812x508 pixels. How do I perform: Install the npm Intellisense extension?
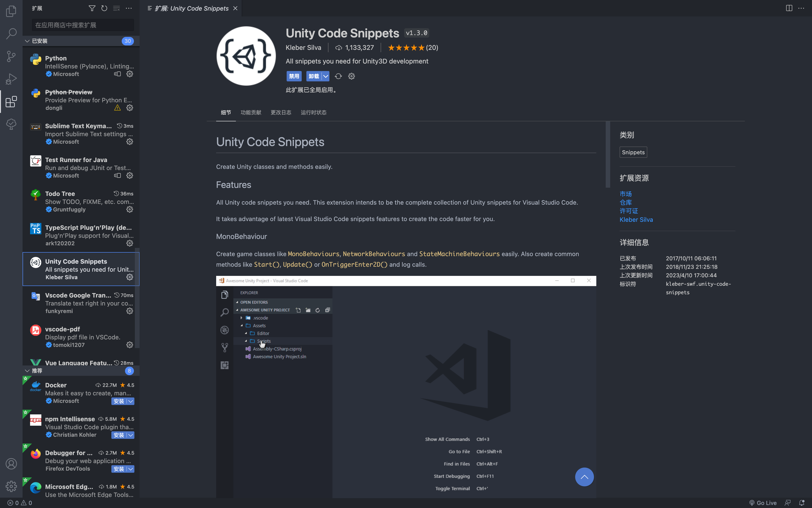119,435
